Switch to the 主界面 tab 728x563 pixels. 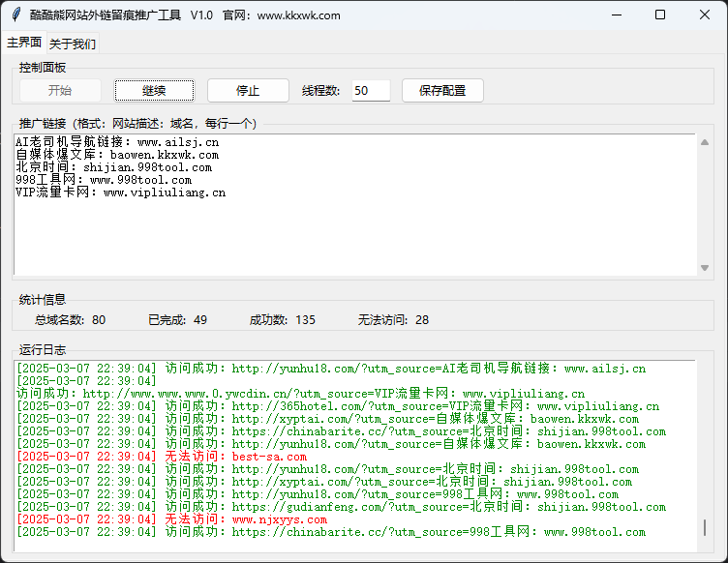[24, 43]
